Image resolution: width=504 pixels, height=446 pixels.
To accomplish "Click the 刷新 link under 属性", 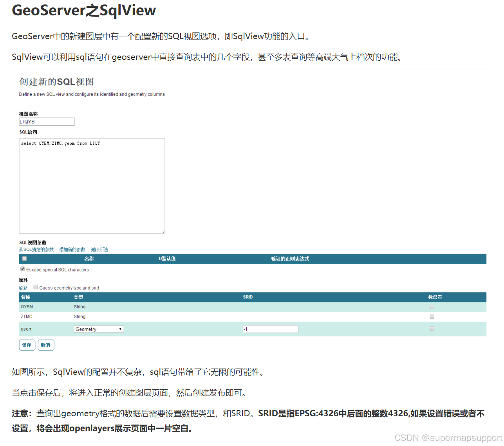I will pyautogui.click(x=23, y=288).
